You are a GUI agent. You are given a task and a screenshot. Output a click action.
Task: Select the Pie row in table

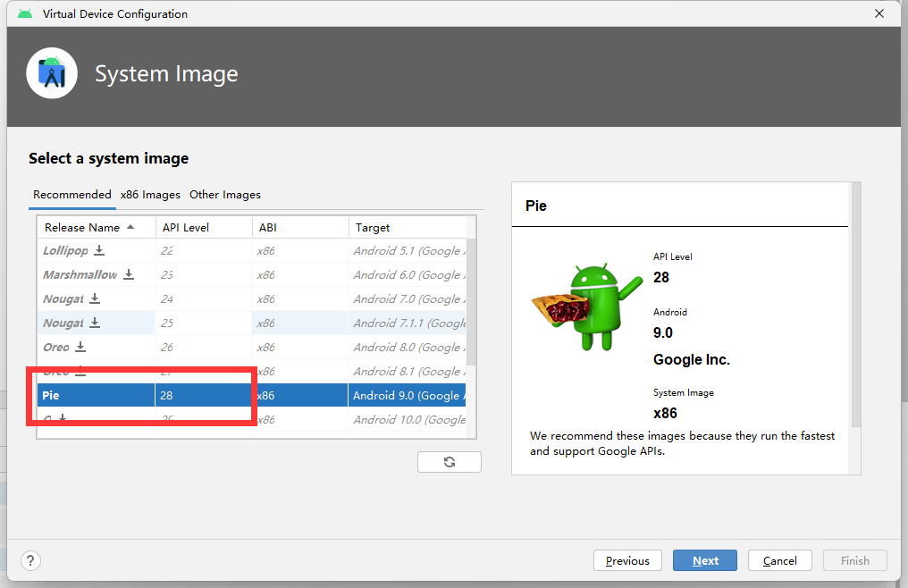pyautogui.click(x=252, y=395)
